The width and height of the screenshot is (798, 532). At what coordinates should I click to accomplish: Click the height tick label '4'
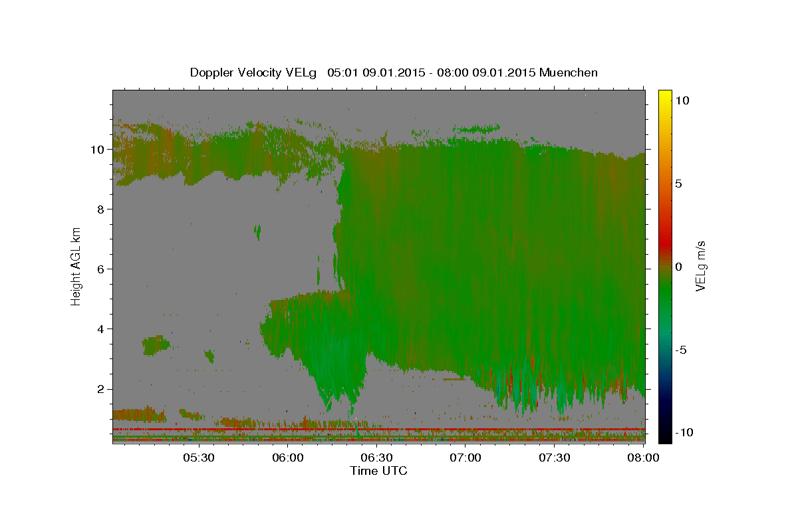(101, 329)
